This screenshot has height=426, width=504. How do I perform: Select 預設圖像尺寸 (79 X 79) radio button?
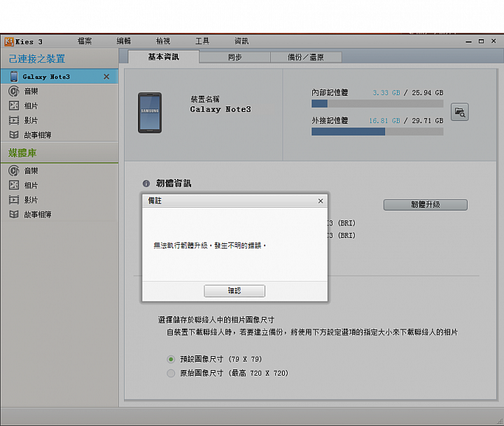171,359
